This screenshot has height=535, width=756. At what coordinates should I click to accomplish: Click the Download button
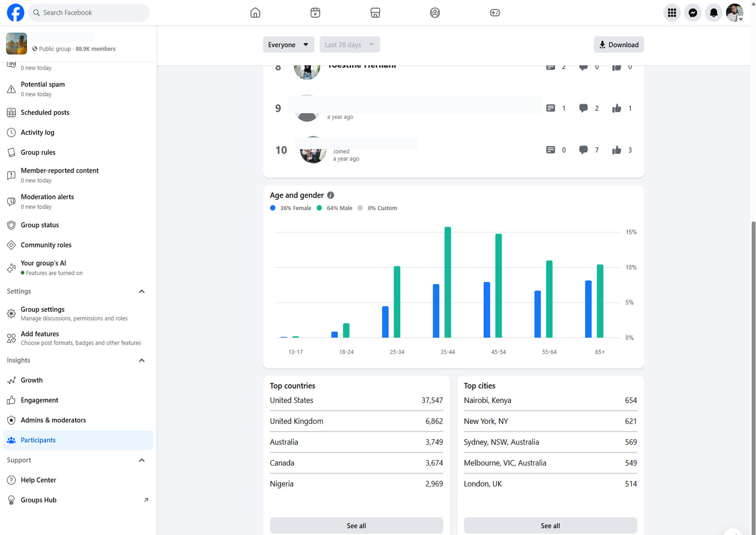[x=618, y=45]
